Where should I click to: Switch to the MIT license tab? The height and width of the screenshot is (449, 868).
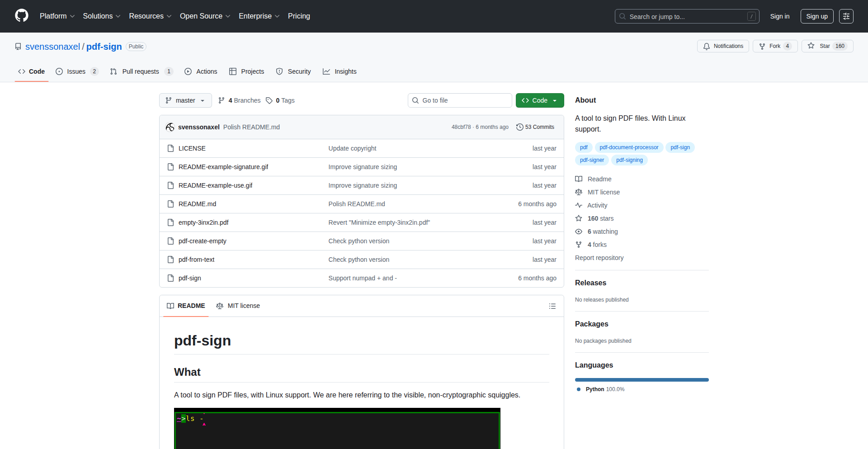238,306
